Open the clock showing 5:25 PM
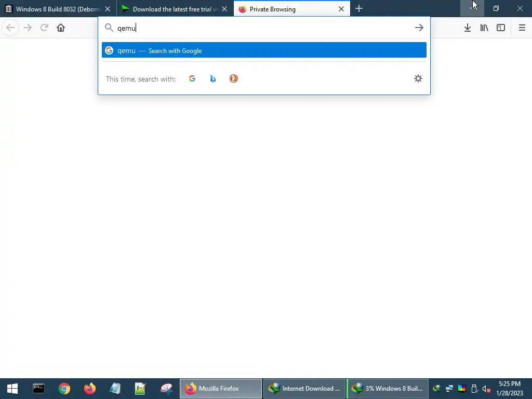The image size is (532, 399). pos(510,389)
